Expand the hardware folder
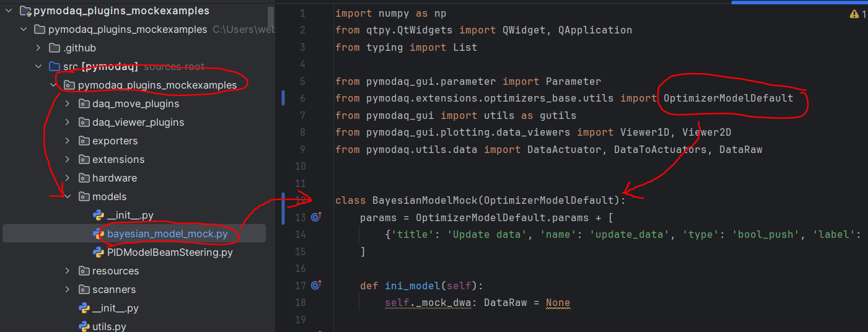The image size is (868, 332). (x=68, y=178)
